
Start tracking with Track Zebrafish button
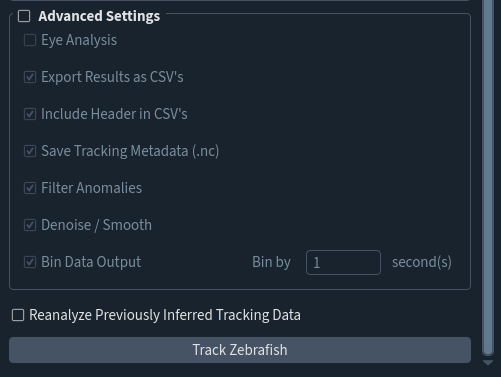(x=240, y=350)
